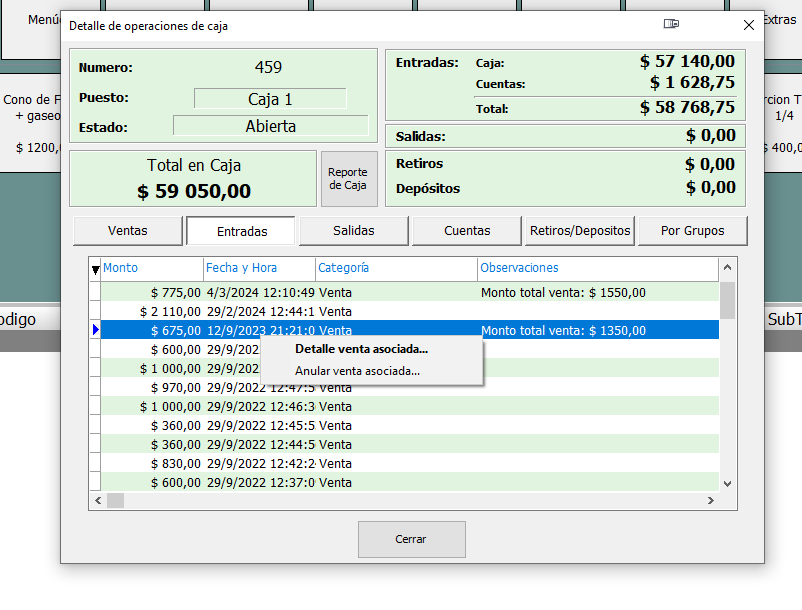Click the Entradas Total value $ 58 768,75
Image resolution: width=802 pixels, height=610 pixels.
coord(687,107)
